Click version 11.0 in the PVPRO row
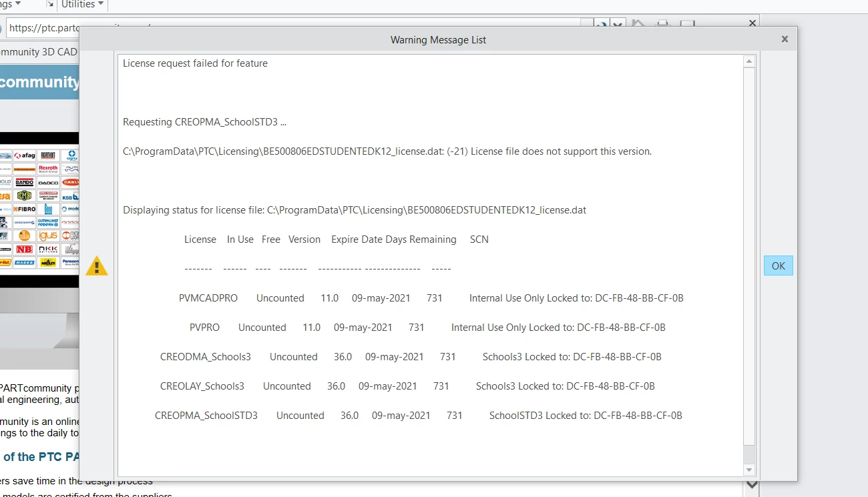Screen dimensions: 868x497 (312, 328)
